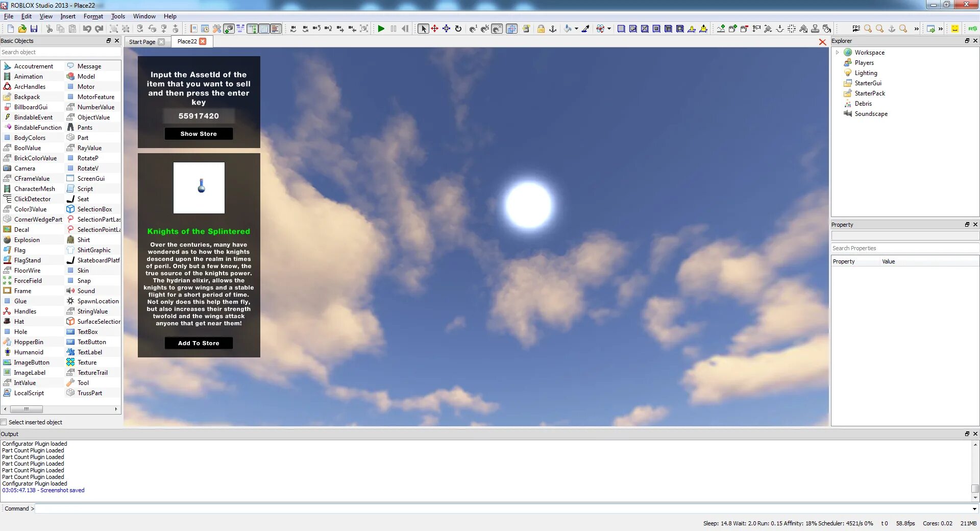The width and height of the screenshot is (980, 531).
Task: Click the Open folder toolbar icon
Action: (22, 29)
